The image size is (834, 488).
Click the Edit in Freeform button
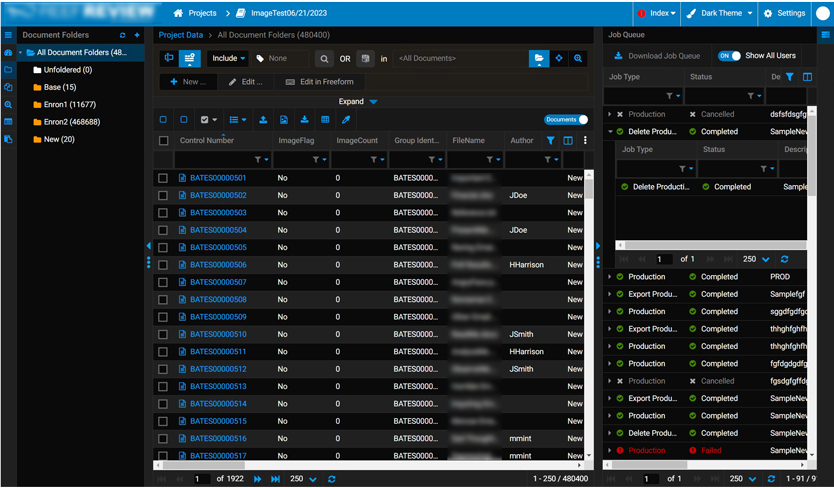320,82
